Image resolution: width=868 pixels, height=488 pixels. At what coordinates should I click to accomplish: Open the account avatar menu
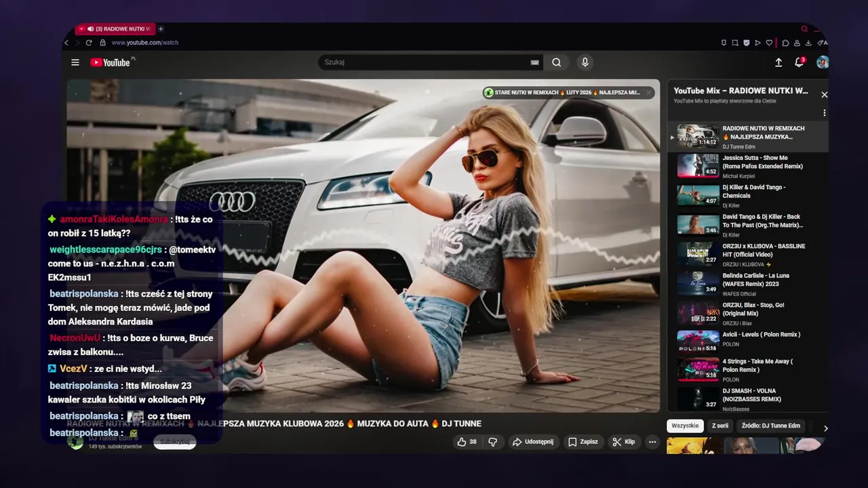(822, 62)
